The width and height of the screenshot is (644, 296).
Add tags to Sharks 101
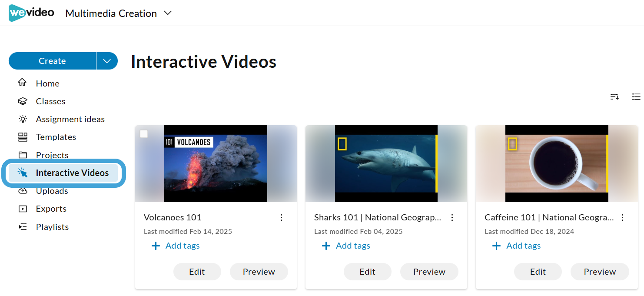(346, 246)
